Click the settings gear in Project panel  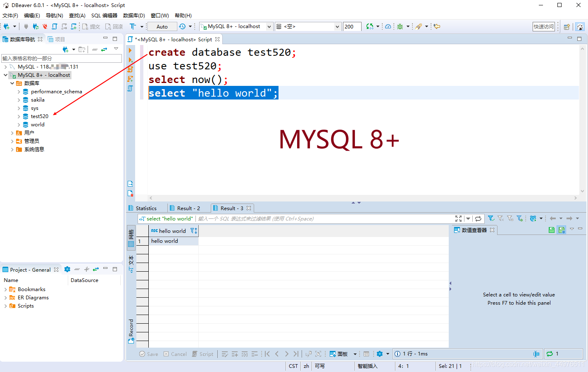point(67,269)
